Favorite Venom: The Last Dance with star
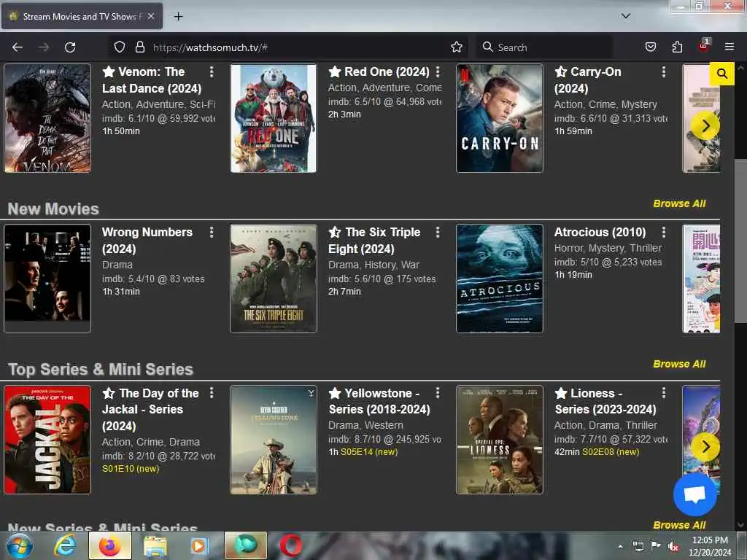The image size is (747, 560). [109, 72]
